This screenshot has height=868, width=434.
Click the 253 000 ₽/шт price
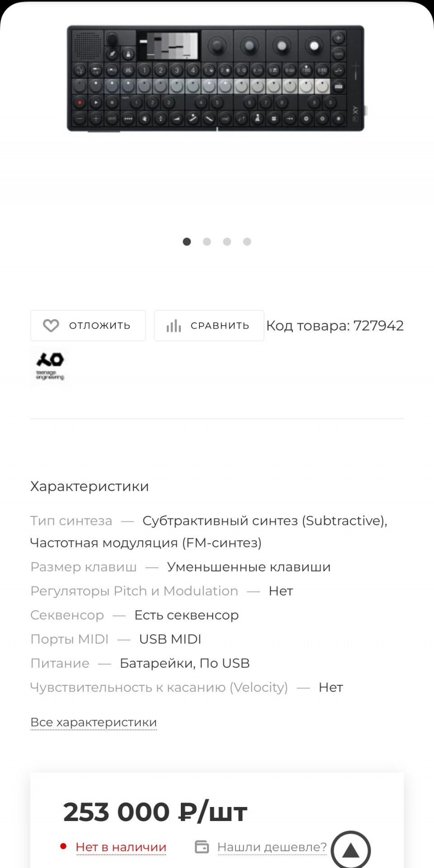[x=155, y=812]
